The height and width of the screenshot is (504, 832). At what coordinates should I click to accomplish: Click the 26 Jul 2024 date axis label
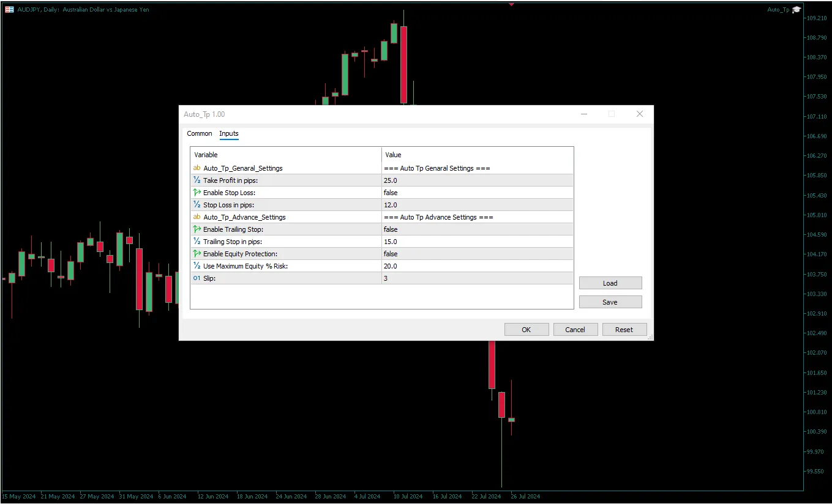(525, 497)
